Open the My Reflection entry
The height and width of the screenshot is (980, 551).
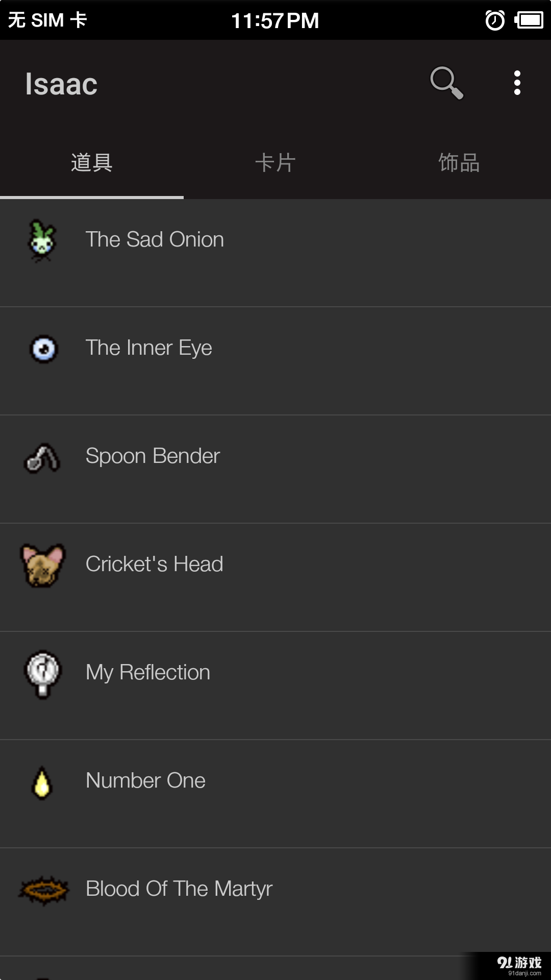click(x=148, y=673)
